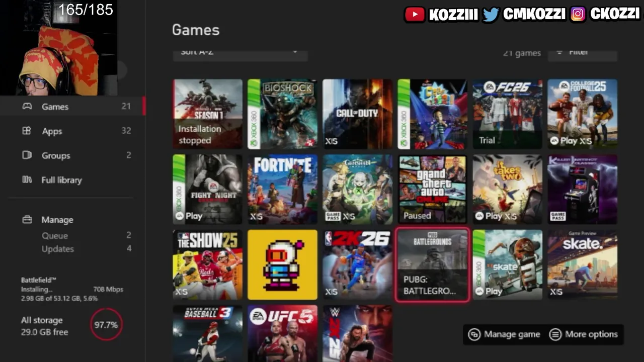
Task: Click the Instagram logo icon
Action: pyautogui.click(x=578, y=14)
